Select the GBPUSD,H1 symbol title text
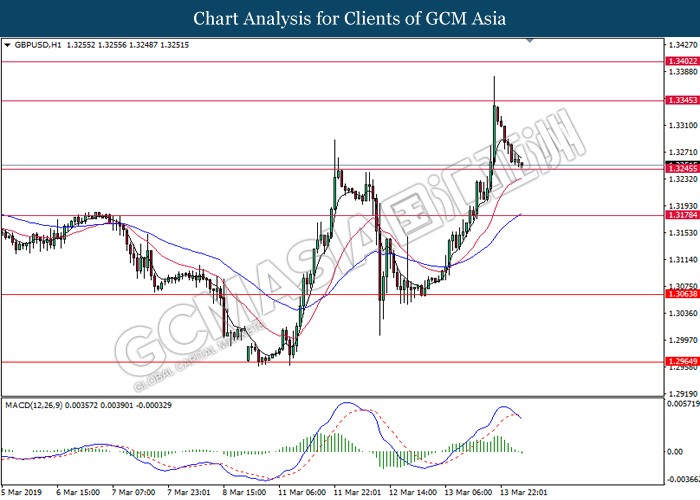The width and height of the screenshot is (700, 500). [x=38, y=45]
